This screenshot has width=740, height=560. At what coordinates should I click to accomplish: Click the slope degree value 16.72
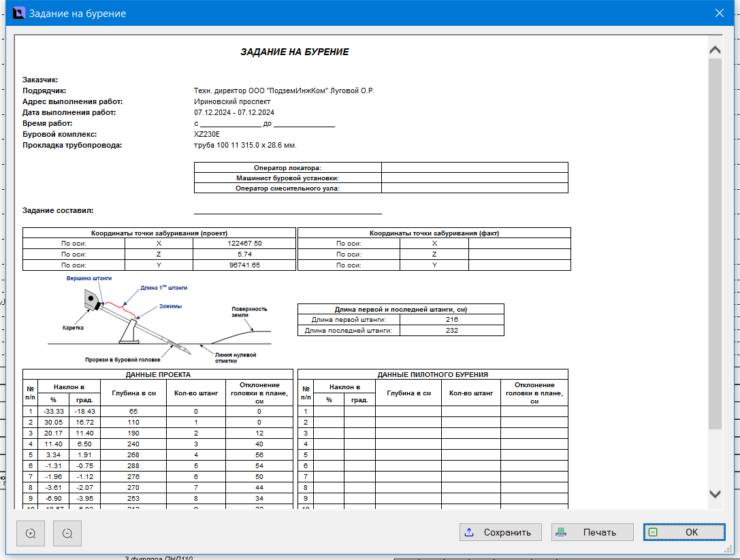84,423
